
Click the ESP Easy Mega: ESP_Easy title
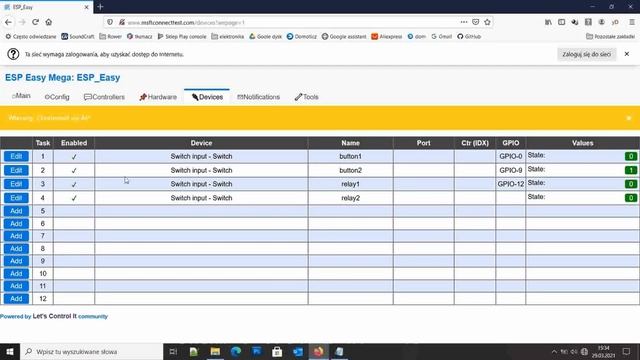click(x=62, y=78)
